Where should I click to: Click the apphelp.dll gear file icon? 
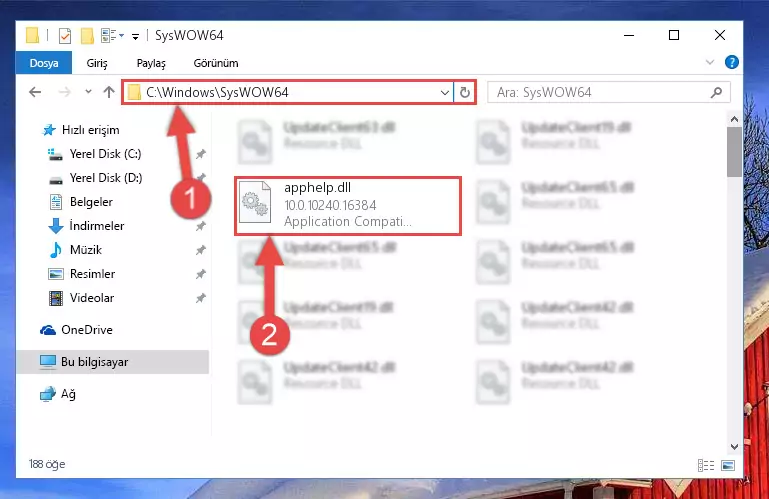tap(255, 202)
